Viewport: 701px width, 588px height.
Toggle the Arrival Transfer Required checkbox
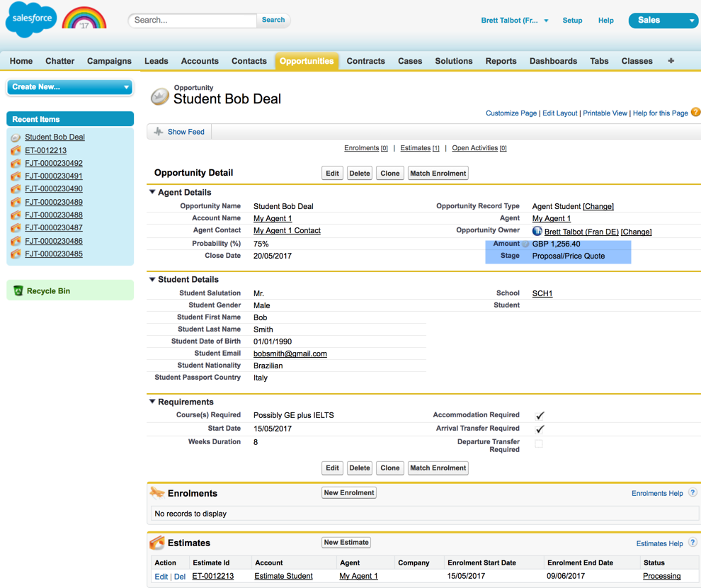pos(540,429)
